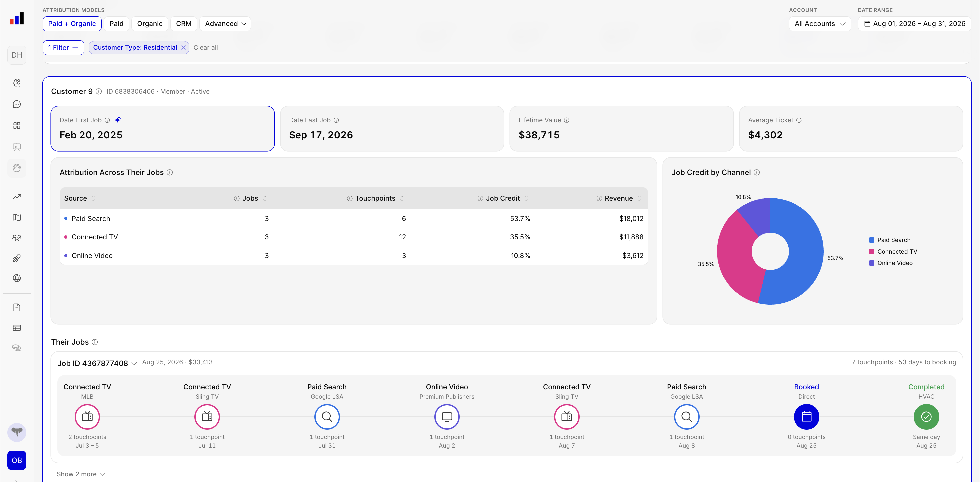Open the paw print sidebar icon

tap(17, 168)
